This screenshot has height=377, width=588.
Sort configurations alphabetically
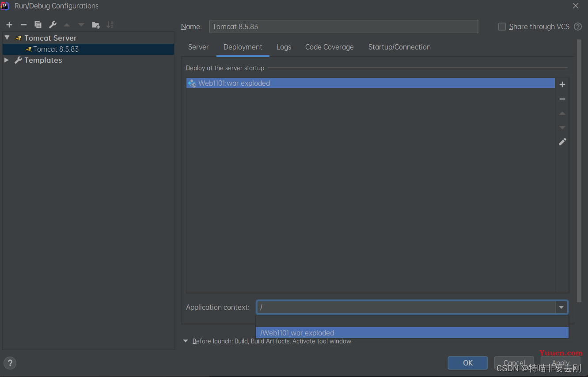[x=110, y=25]
